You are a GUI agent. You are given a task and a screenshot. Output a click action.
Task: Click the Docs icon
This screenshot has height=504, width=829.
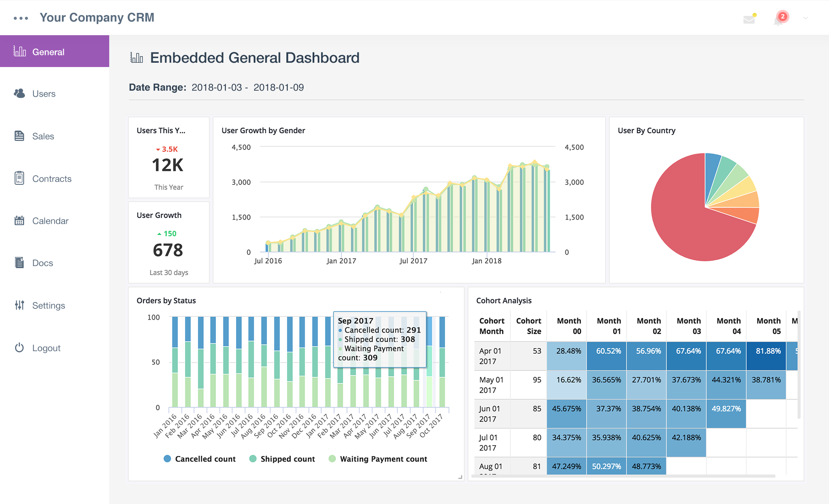point(19,263)
